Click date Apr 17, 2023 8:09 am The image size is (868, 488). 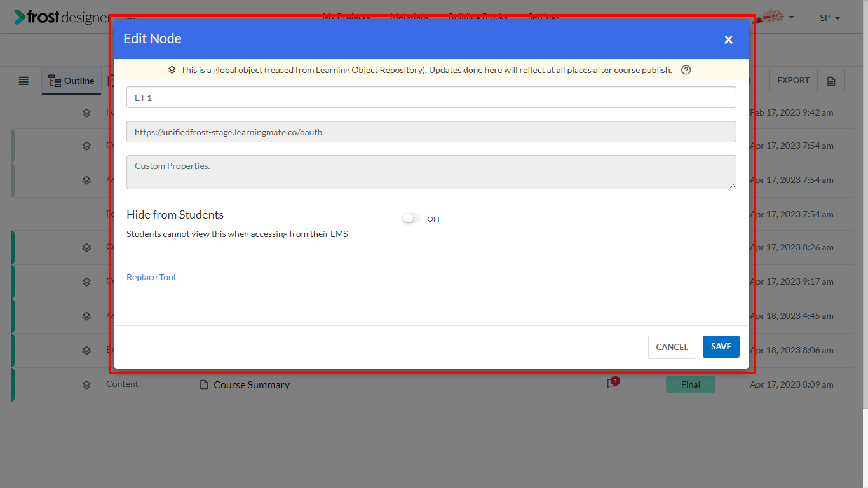[x=792, y=384]
